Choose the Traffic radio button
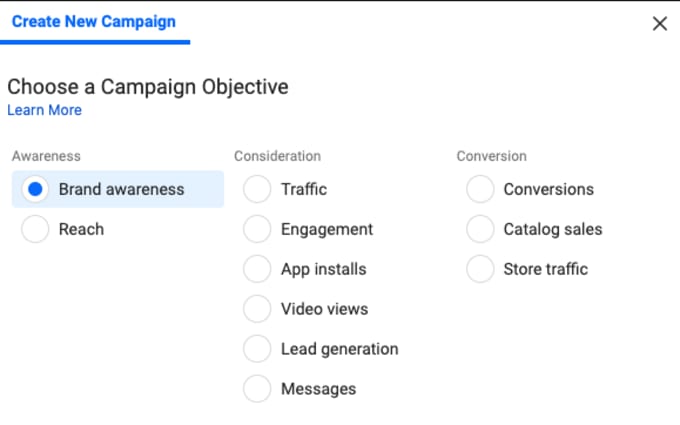 257,189
